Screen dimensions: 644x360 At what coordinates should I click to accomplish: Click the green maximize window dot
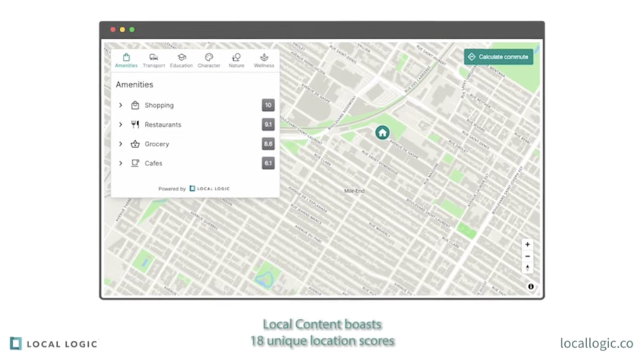click(x=132, y=30)
